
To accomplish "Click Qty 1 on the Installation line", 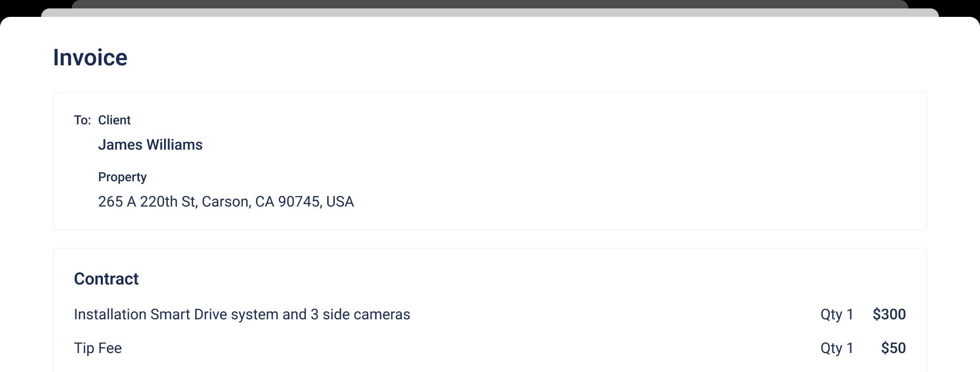I will pyautogui.click(x=837, y=315).
